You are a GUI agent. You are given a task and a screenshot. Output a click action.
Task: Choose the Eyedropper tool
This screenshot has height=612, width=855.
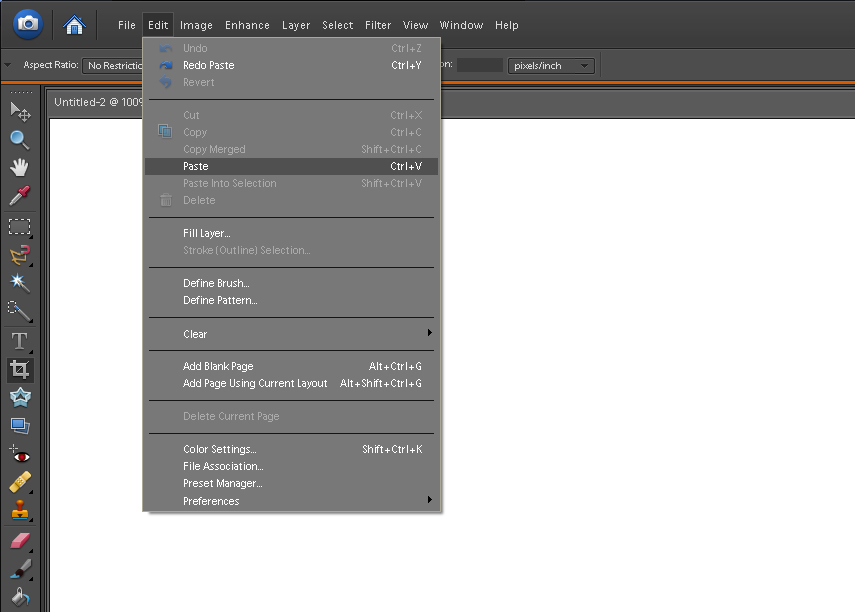[20, 196]
